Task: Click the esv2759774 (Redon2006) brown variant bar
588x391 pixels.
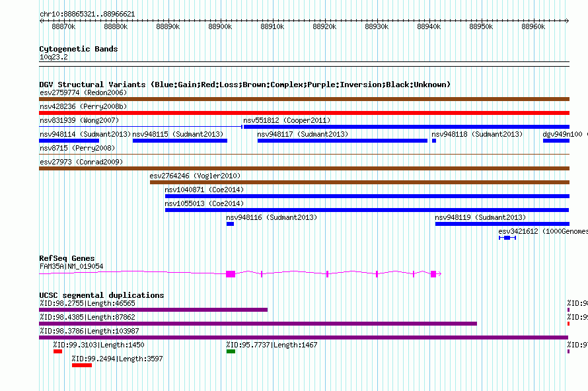Action: (304, 99)
